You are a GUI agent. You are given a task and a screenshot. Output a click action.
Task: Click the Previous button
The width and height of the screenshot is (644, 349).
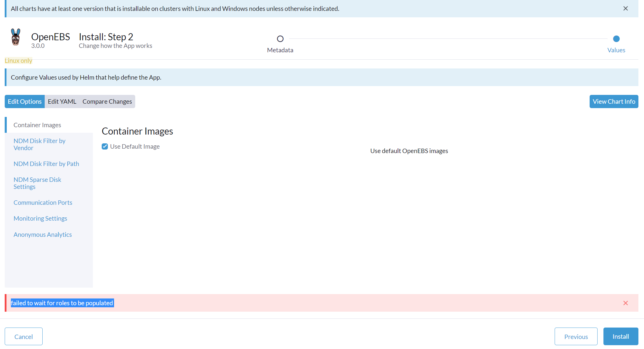tap(576, 336)
